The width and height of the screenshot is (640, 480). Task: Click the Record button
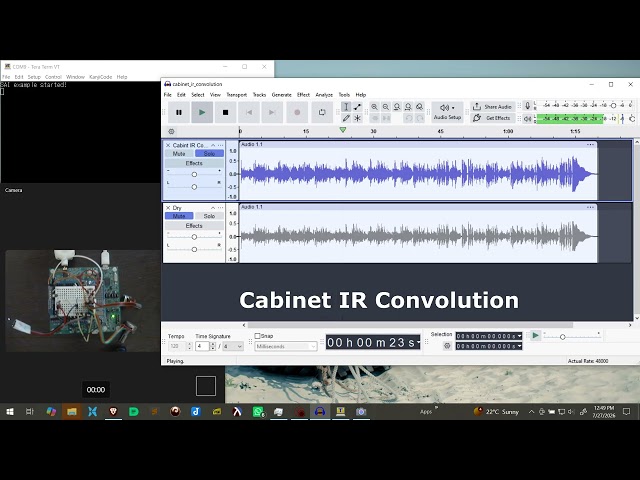[x=297, y=112]
